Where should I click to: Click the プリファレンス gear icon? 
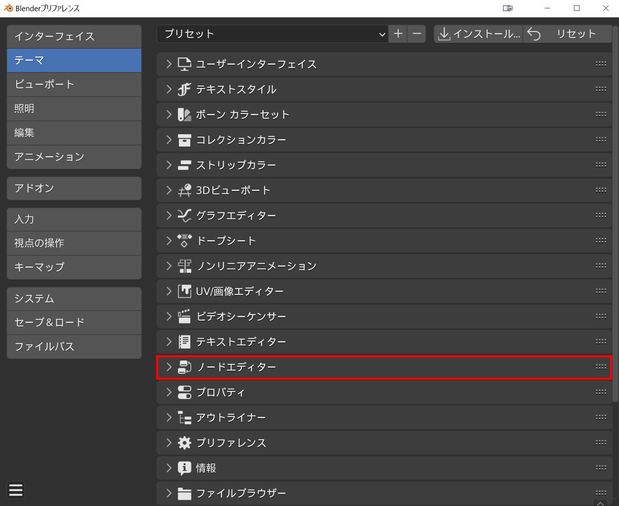pos(184,443)
